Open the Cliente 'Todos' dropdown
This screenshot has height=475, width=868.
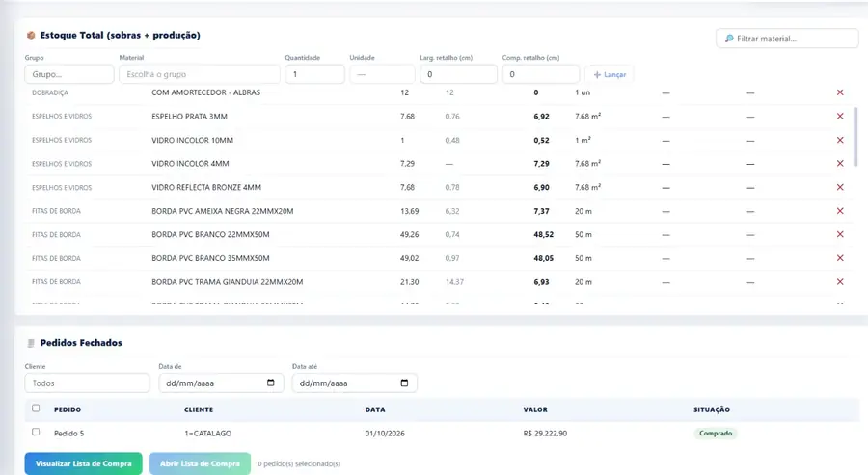(87, 383)
